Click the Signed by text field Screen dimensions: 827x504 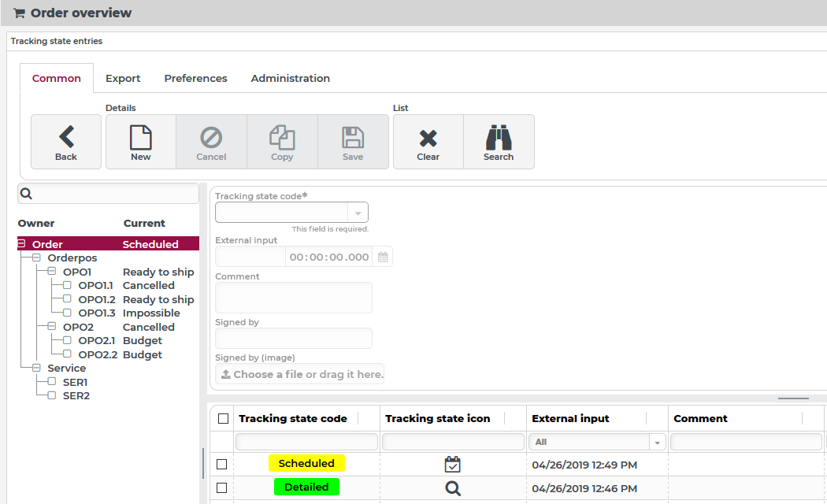[x=294, y=339]
